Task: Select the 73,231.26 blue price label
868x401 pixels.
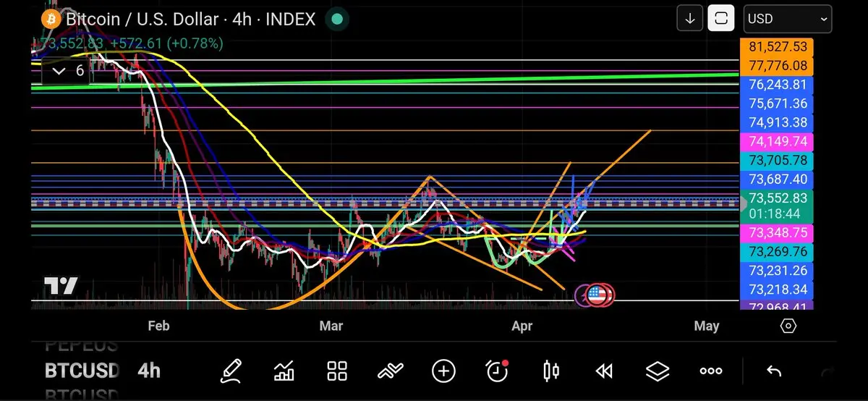Action: [x=777, y=271]
